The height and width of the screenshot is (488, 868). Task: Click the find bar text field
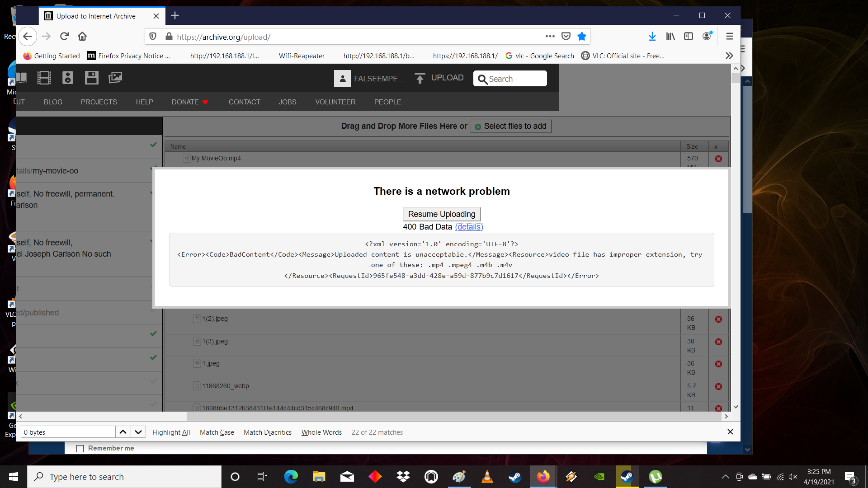coord(68,432)
